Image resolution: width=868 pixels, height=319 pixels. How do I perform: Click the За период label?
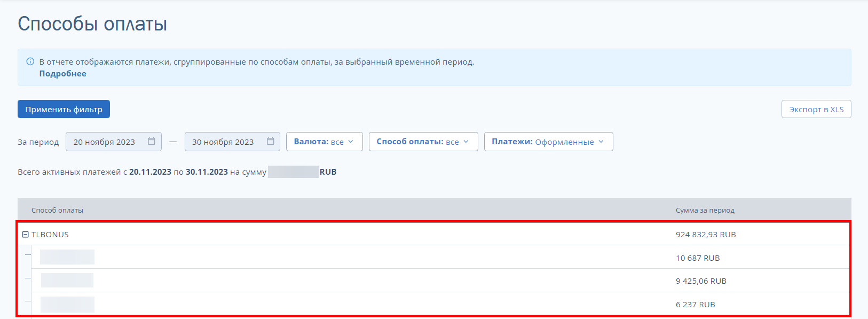(x=38, y=142)
